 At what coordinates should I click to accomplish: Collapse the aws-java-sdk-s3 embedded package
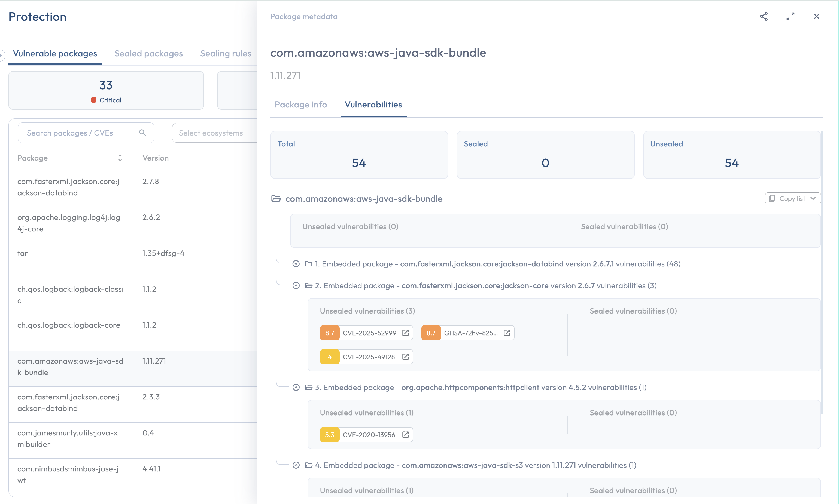[296, 465]
